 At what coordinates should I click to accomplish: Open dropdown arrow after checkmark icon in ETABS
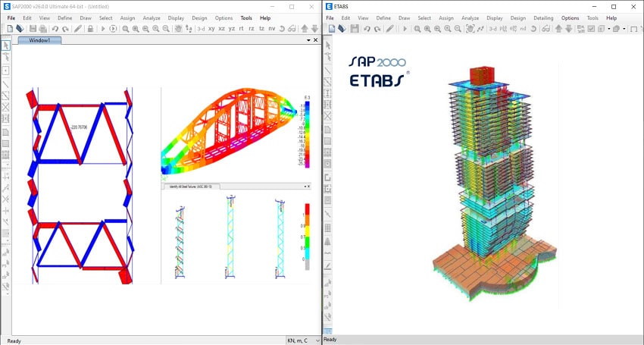tap(608, 29)
